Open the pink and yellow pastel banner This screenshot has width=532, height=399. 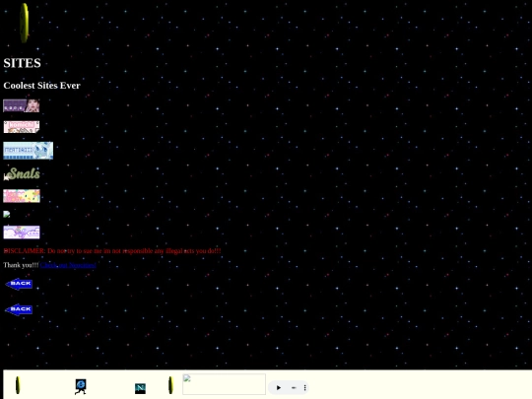(x=22, y=196)
